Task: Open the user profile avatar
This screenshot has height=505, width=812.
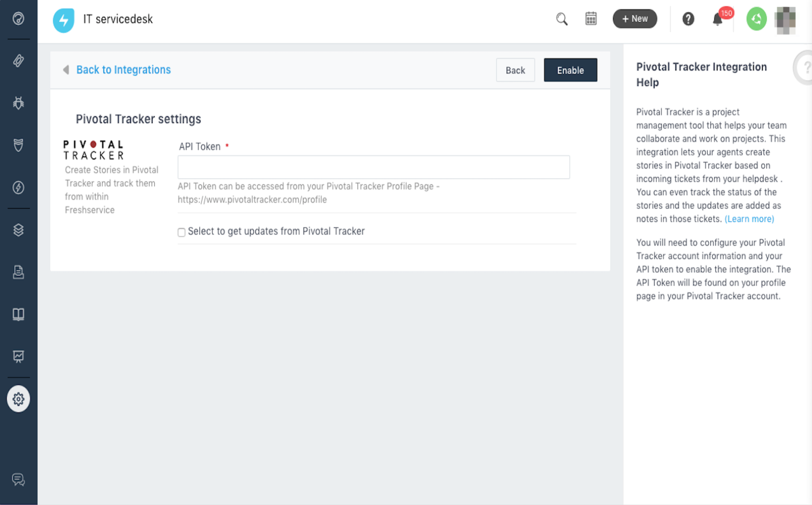Action: pos(785,20)
